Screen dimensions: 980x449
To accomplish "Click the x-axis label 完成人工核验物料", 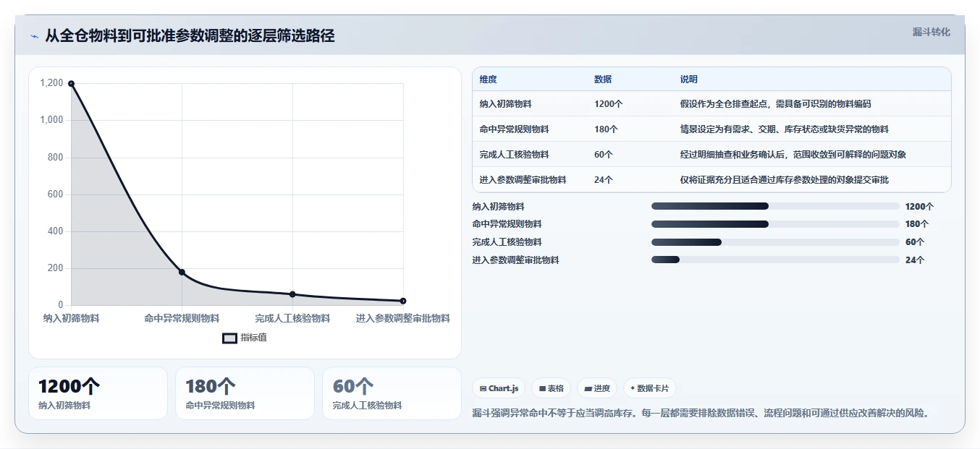I will 292,319.
